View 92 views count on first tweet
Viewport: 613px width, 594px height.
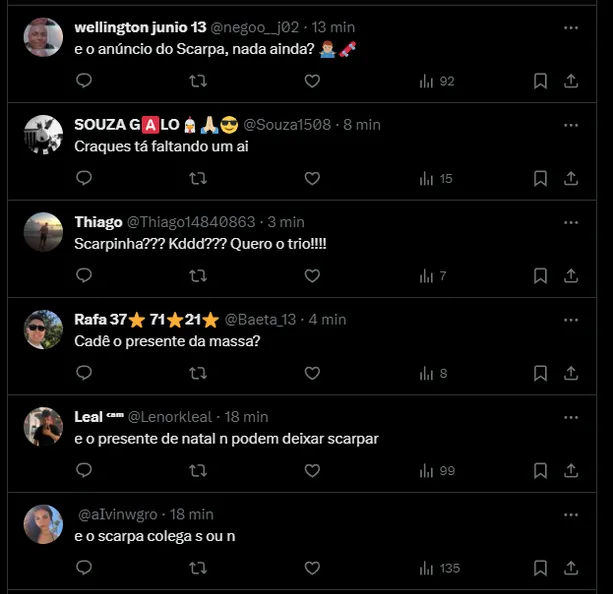tap(437, 81)
